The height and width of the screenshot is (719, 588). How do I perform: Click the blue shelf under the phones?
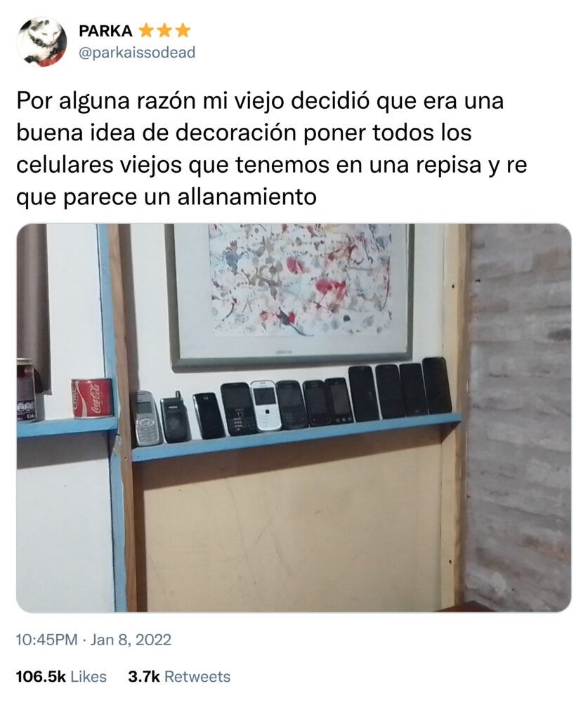click(x=296, y=436)
